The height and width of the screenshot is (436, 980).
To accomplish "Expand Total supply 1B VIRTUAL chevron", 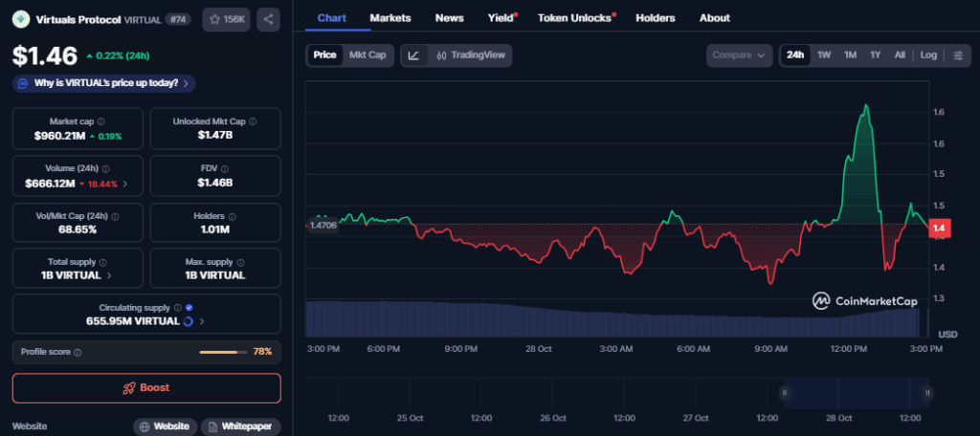I will click(109, 275).
